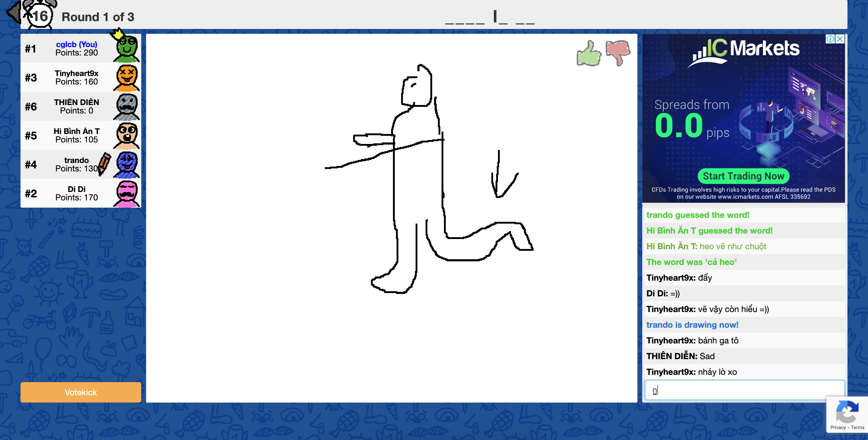
Task: Click the reCAPTCHA Terms link
Action: [x=857, y=428]
